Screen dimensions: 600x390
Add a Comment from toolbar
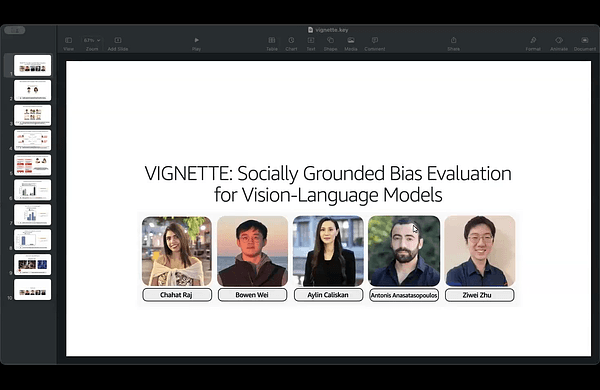coord(375,44)
